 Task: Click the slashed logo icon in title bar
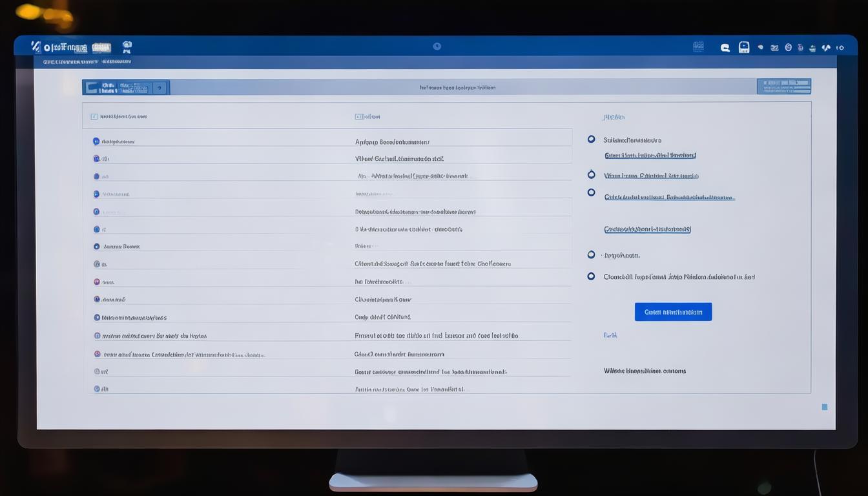tap(36, 46)
